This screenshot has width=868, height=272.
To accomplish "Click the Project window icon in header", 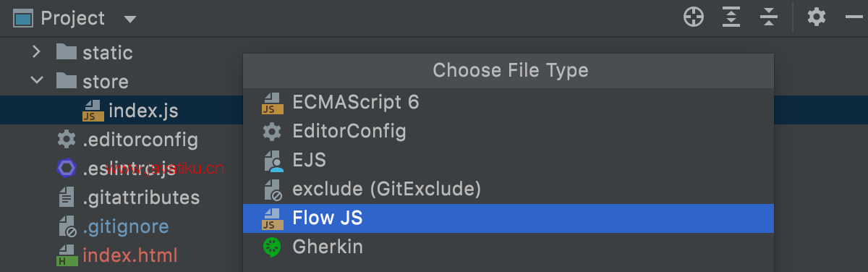I will click(22, 17).
